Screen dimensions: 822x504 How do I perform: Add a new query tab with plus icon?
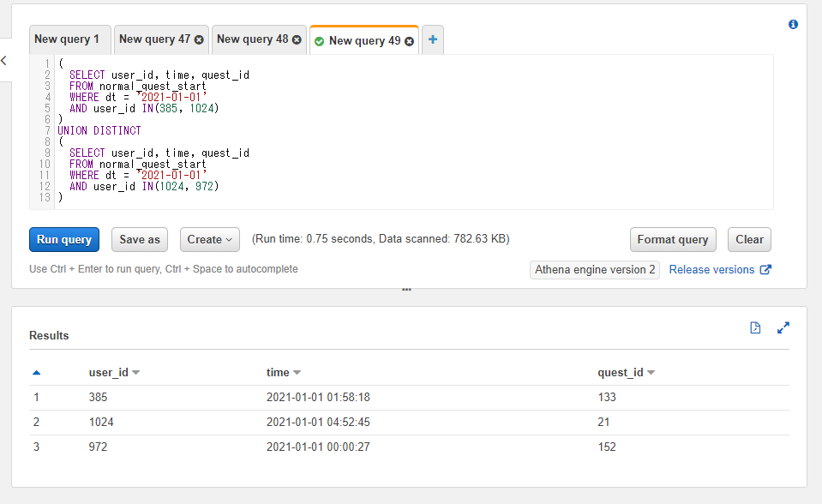point(433,39)
